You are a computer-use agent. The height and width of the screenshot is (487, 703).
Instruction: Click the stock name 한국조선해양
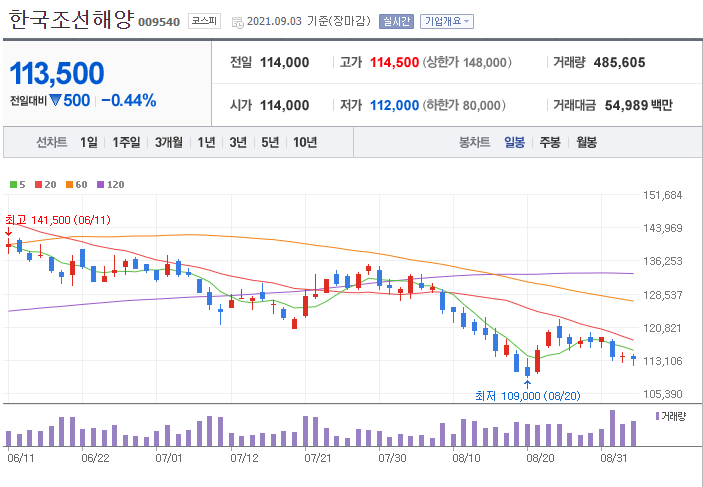[x=71, y=20]
